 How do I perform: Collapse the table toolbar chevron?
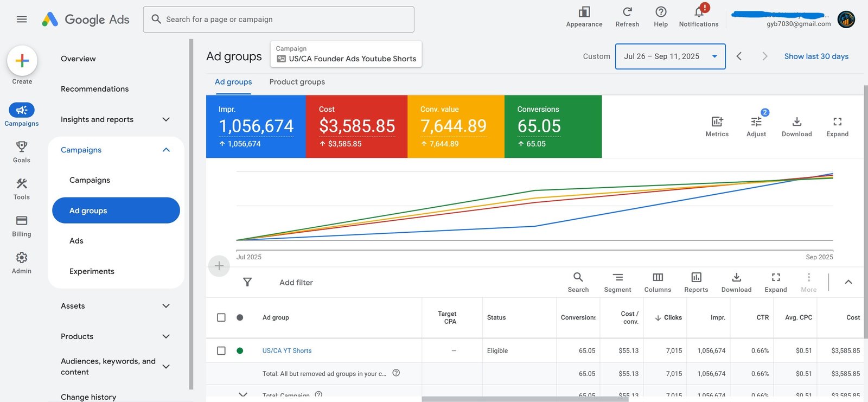click(848, 282)
